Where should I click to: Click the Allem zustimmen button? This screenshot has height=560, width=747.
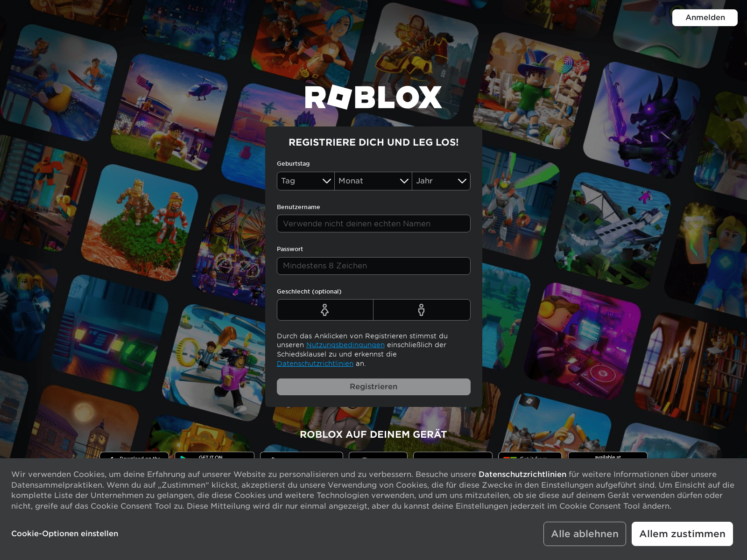coord(682,534)
